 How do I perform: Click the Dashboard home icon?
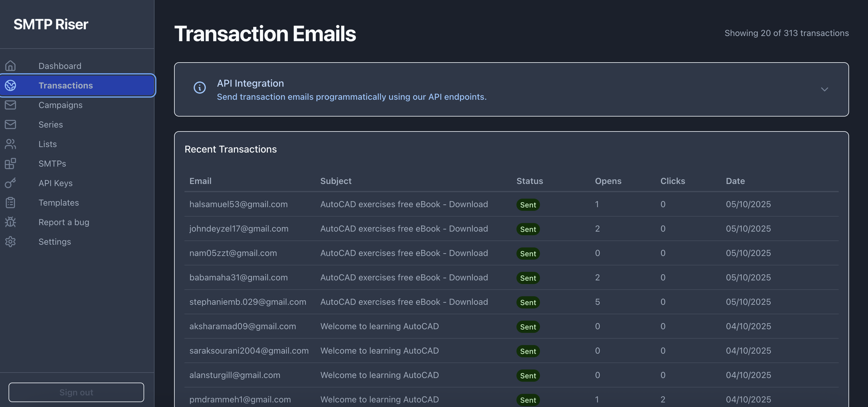10,66
